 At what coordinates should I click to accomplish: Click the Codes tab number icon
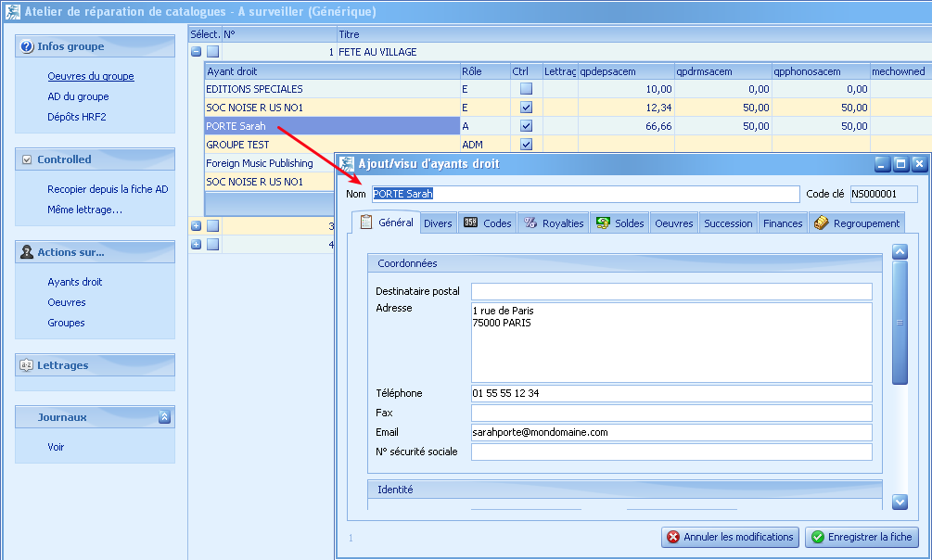pos(471,223)
